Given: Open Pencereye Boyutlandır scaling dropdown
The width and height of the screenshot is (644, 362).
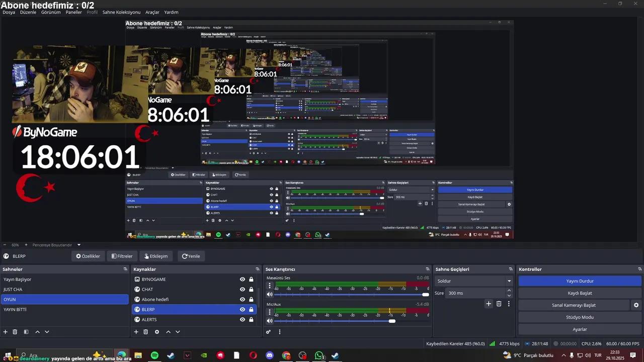Looking at the screenshot, I should coord(55,245).
